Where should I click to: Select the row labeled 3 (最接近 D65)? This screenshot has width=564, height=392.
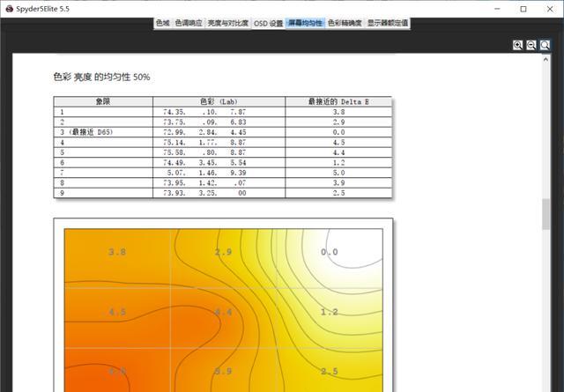(223, 132)
